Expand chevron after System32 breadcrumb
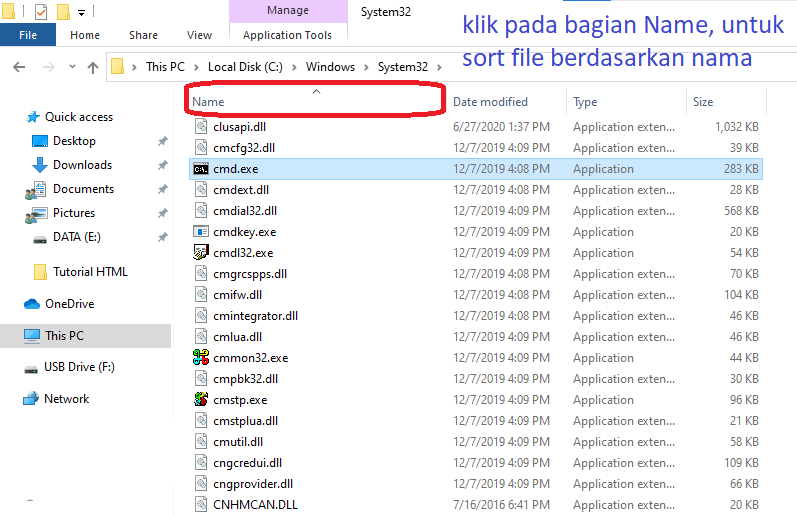The image size is (797, 516). tap(439, 67)
